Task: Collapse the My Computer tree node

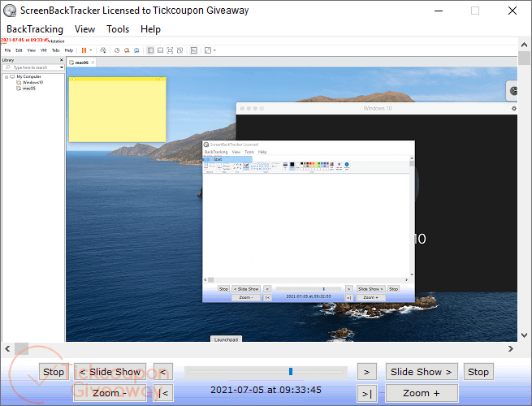Action: click(6, 77)
